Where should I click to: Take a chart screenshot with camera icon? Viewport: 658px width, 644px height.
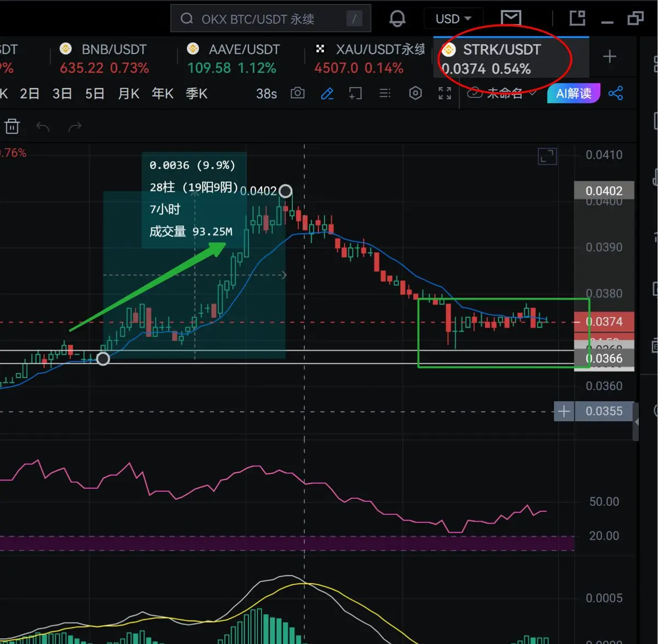click(298, 93)
